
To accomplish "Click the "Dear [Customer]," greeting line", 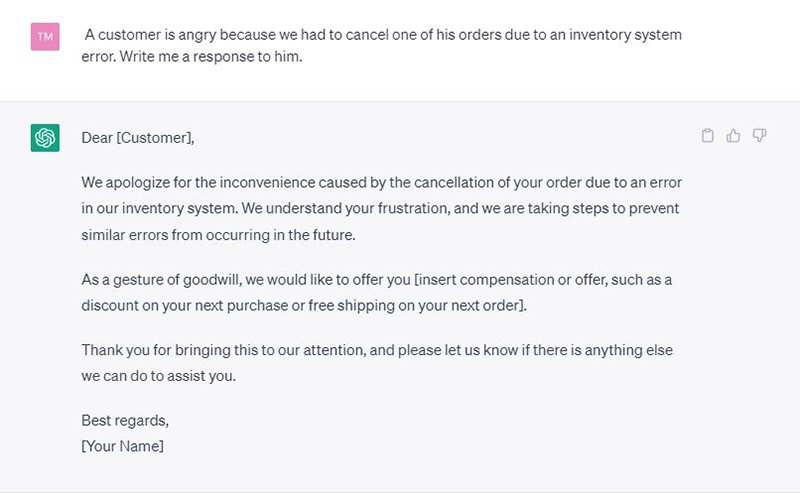I will click(138, 138).
